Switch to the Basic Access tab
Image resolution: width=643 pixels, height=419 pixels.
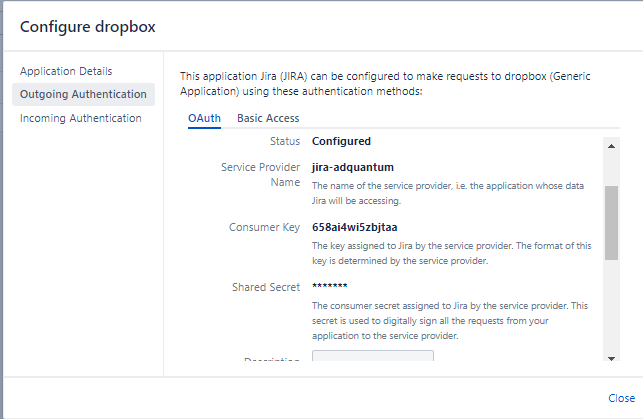click(267, 118)
